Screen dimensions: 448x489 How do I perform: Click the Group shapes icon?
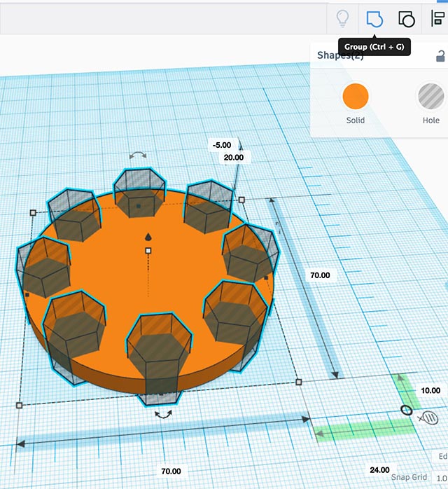click(375, 18)
